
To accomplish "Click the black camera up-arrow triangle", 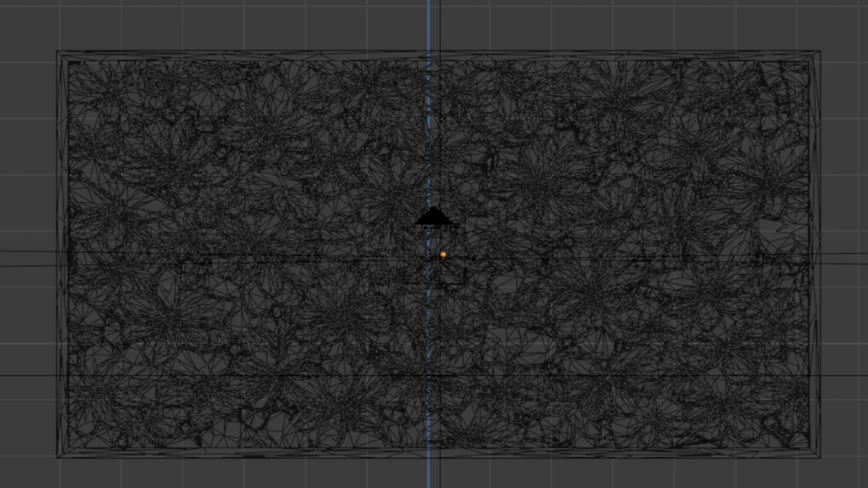I will tap(434, 218).
